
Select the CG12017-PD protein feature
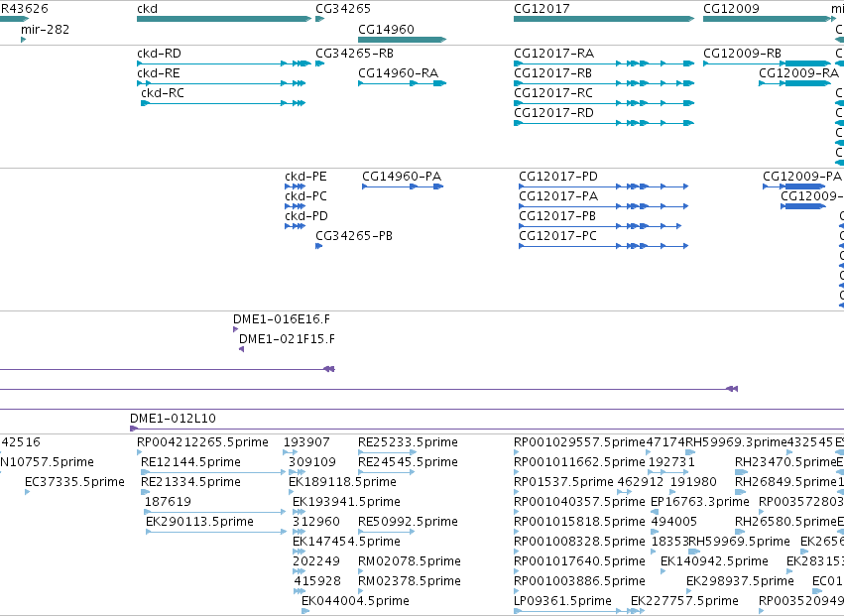603,186
